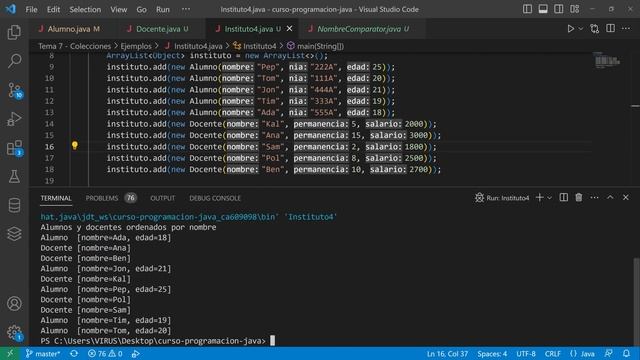Customize layout from title bar
The image size is (640, 360).
point(574,9)
